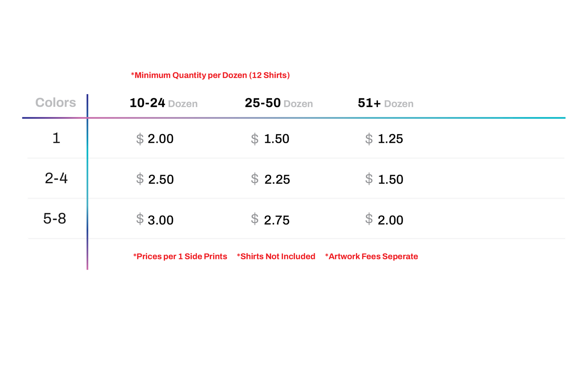
Task: Click the Prices per 1 Side Prints note
Action: click(180, 257)
